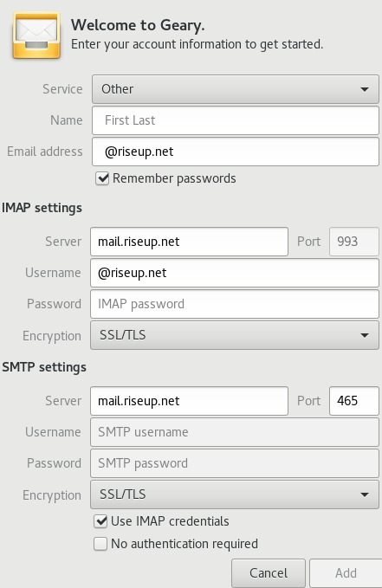382x588 pixels.
Task: Expand the SMTP Encryption dropdown
Action: (x=235, y=494)
